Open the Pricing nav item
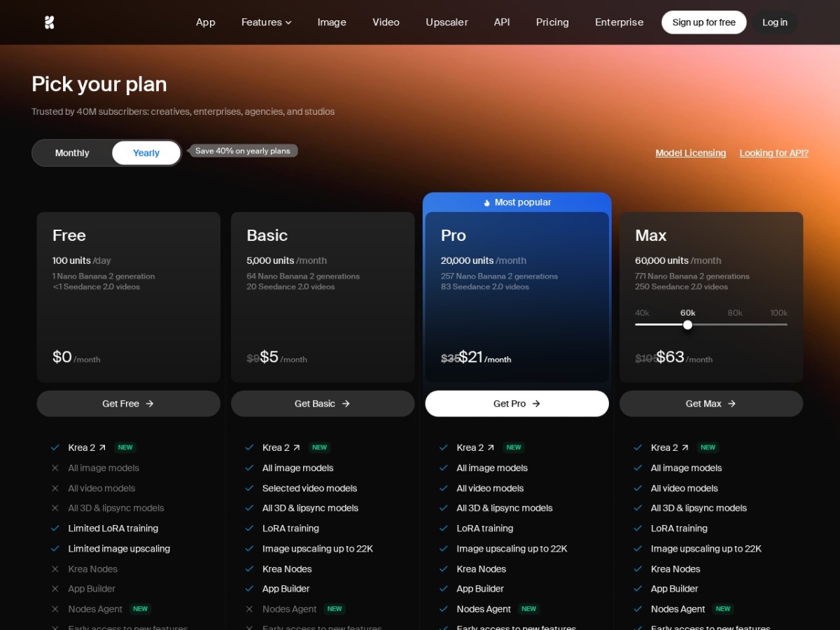840x630 pixels. [x=552, y=22]
